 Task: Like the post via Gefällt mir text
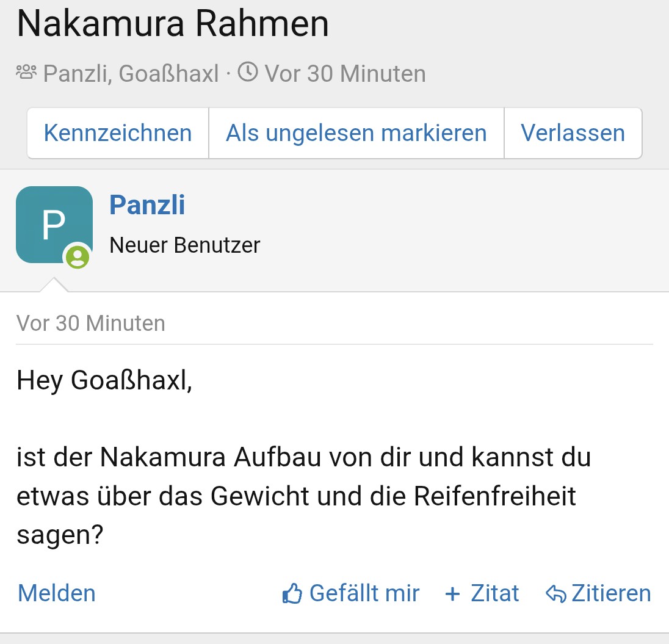(x=364, y=593)
